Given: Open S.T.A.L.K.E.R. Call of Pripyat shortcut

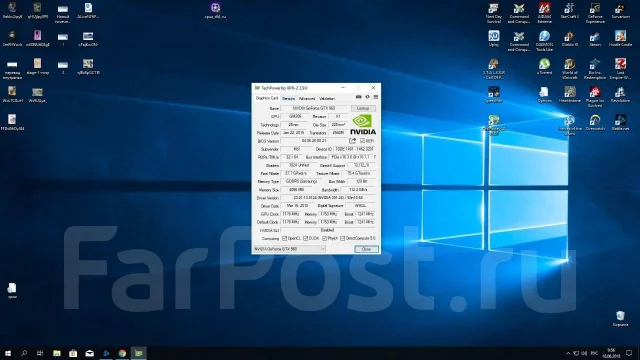Looking at the screenshot, I should click(x=494, y=68).
